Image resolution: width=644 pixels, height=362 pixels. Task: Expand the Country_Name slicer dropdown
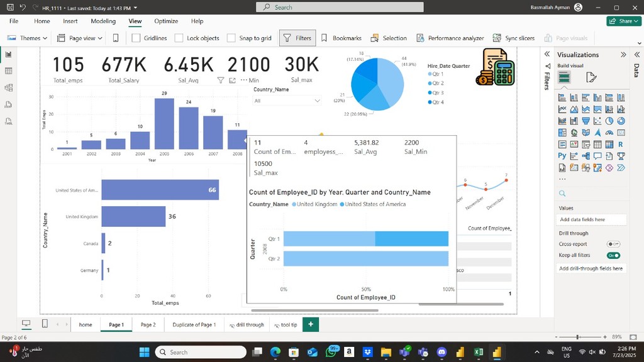click(x=317, y=101)
